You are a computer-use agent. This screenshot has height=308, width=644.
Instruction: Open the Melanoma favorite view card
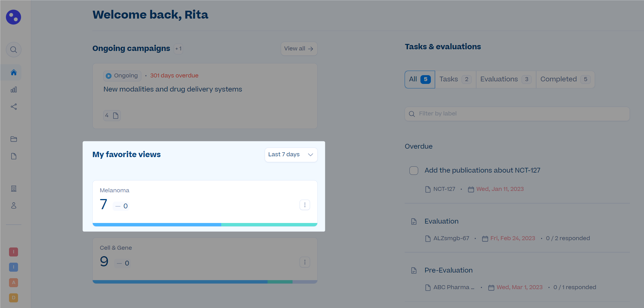coord(205,203)
